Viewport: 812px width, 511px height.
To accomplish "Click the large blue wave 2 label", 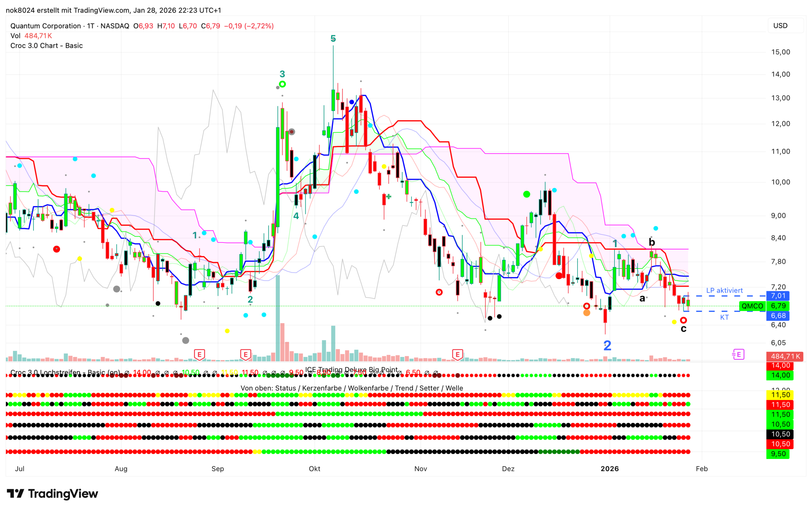I will pos(607,346).
